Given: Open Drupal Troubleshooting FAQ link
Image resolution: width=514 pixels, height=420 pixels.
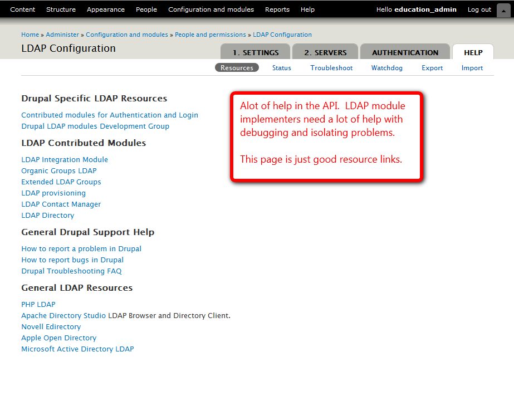Looking at the screenshot, I should (71, 271).
